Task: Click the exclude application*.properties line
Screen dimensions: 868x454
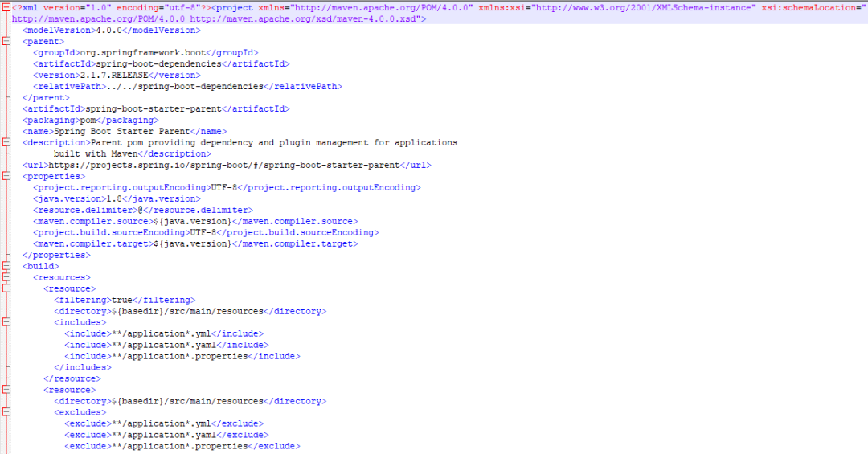Action: pos(182,446)
